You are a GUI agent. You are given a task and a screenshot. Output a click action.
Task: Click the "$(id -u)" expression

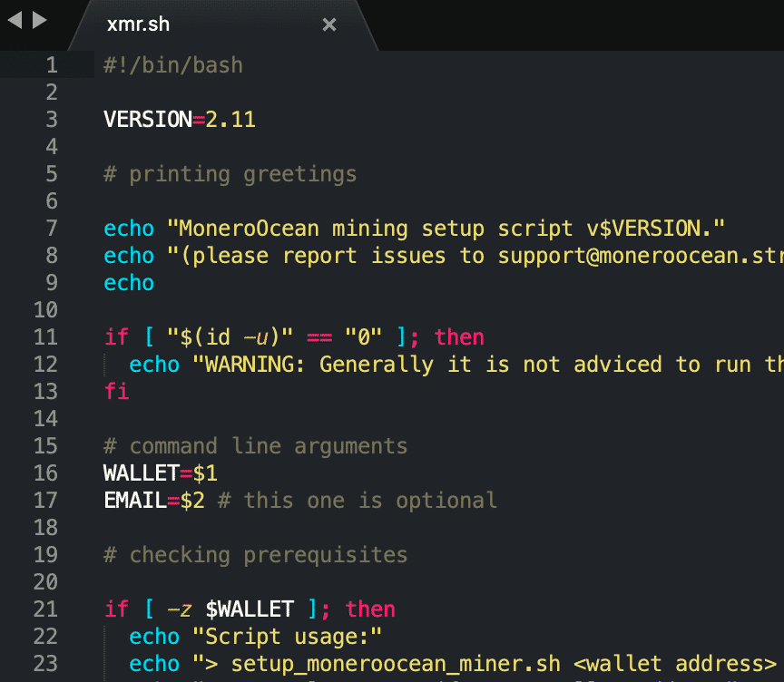coord(230,337)
